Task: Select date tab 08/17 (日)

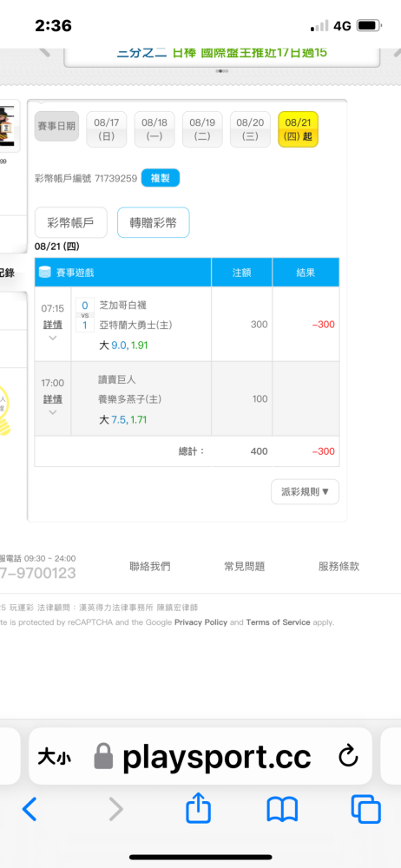Action: click(107, 129)
